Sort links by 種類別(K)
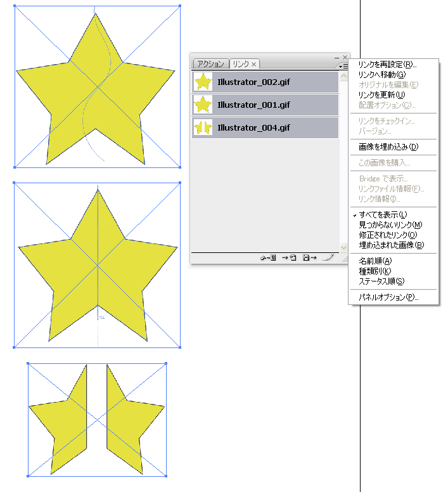The image size is (448, 492). tap(375, 271)
